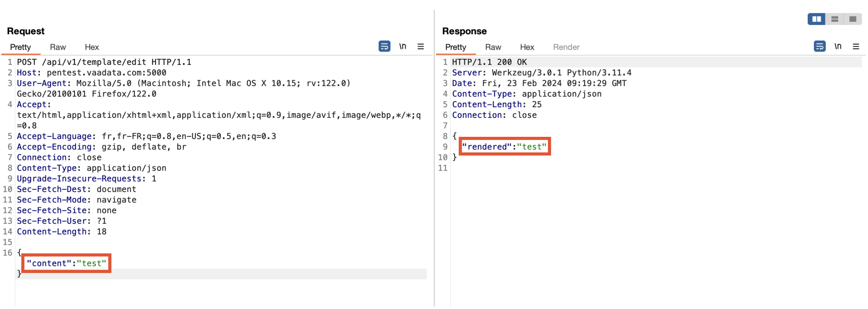Switch to the Response Raw tab
Viewport: 868px width, 309px height.
click(x=493, y=47)
